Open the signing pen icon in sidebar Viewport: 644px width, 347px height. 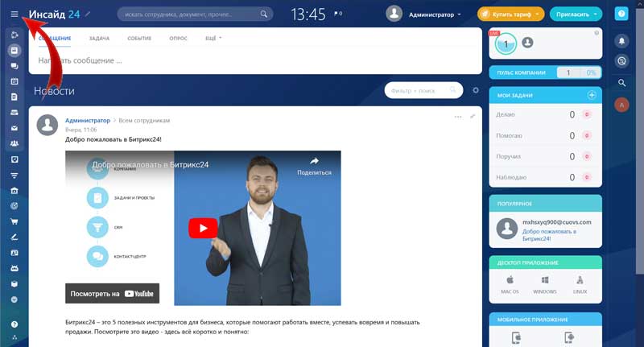pyautogui.click(x=14, y=237)
